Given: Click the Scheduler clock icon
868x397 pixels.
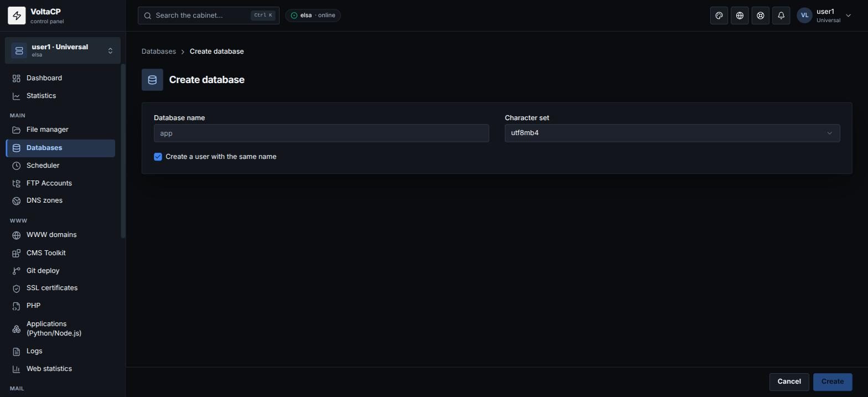Looking at the screenshot, I should [17, 166].
